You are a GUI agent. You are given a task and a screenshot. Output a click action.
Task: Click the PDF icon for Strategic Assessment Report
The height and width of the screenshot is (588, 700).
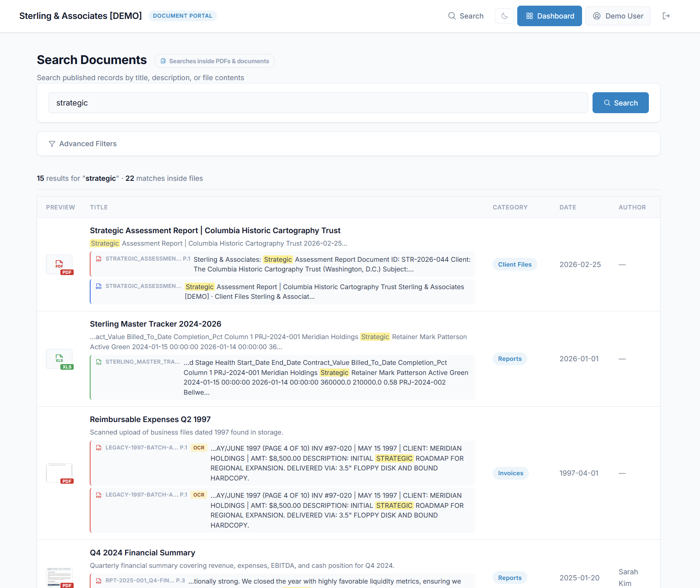(59, 265)
